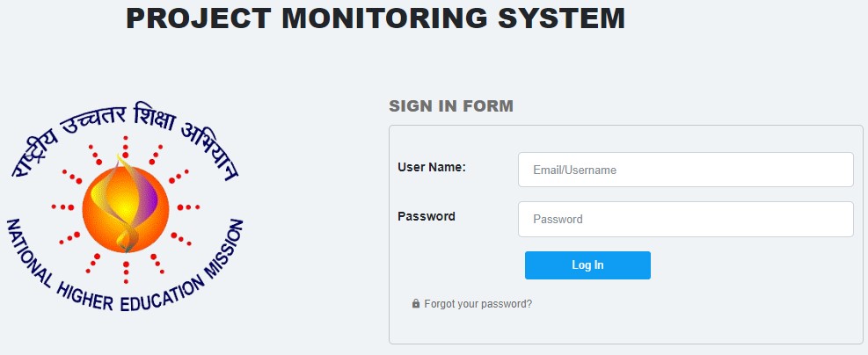The height and width of the screenshot is (355, 868).
Task: Click the lock icon beside Forgot password
Action: click(416, 304)
